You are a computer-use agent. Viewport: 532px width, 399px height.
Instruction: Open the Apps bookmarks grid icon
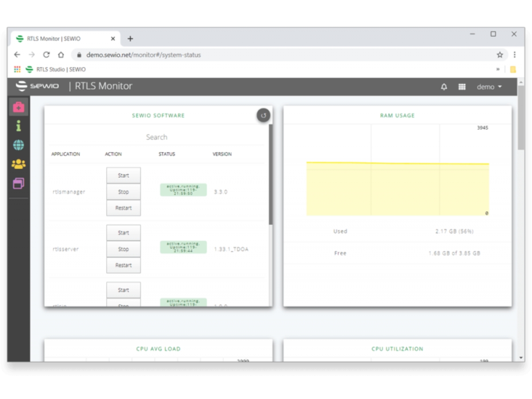17,69
